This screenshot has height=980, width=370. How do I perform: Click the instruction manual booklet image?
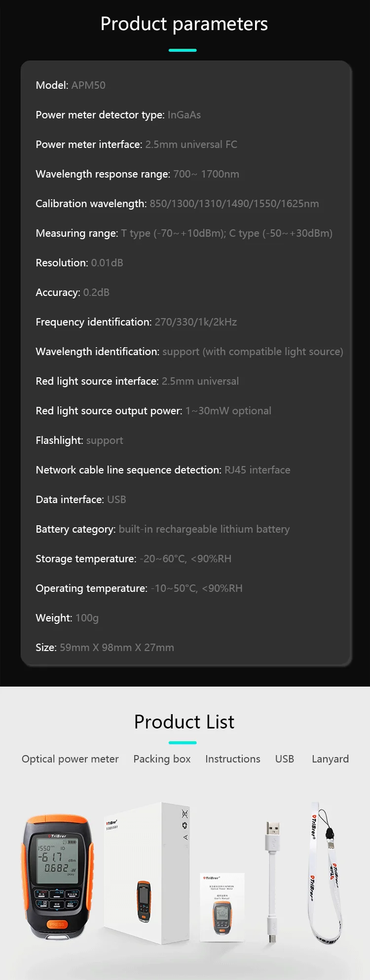point(222,907)
